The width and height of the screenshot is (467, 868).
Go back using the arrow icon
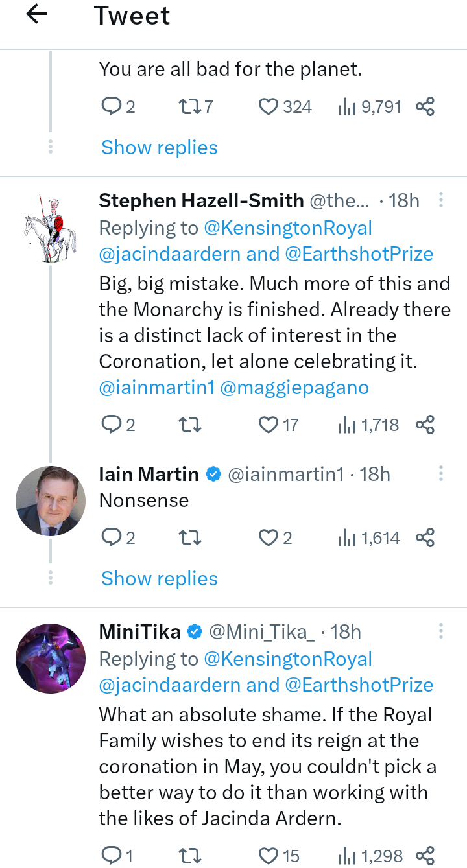pyautogui.click(x=37, y=15)
